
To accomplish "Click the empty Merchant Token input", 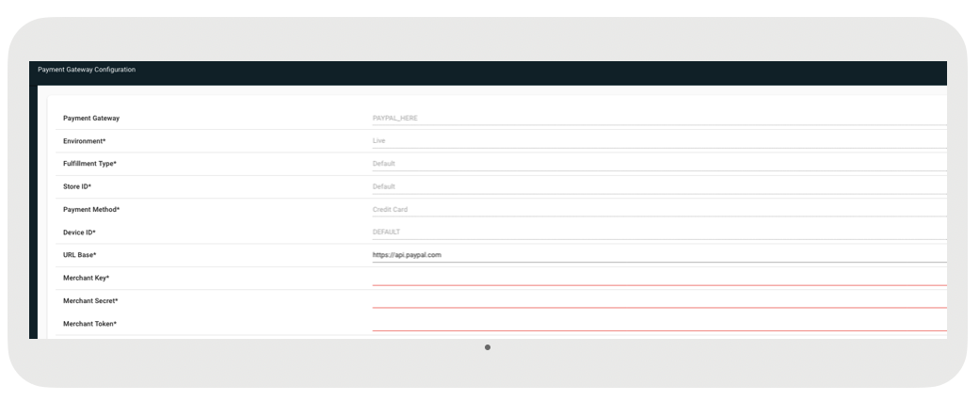I will point(659,324).
